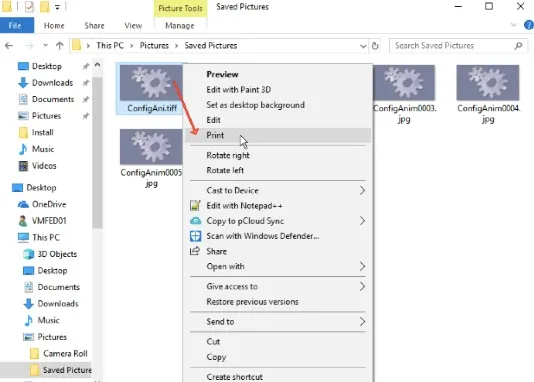The height and width of the screenshot is (382, 534).
Task: Open the View ribbon tab
Action: [133, 26]
